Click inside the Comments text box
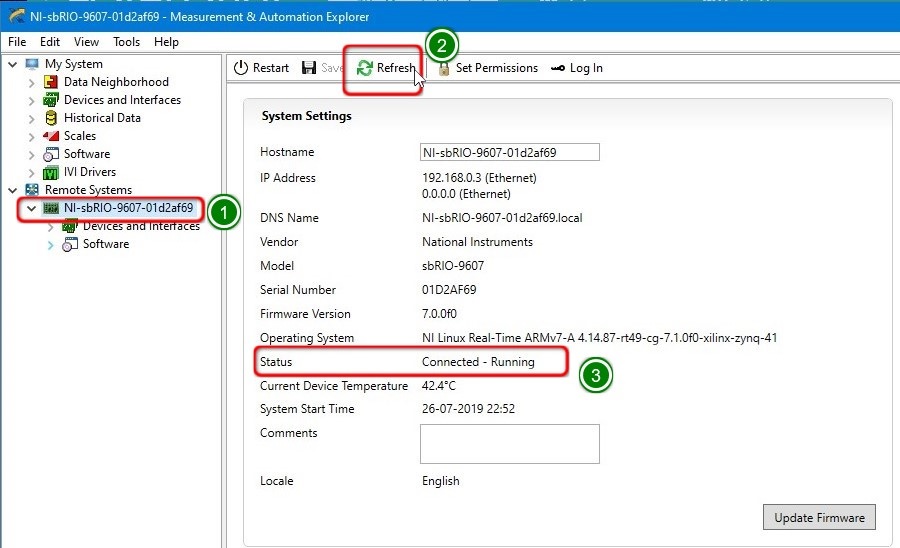The height and width of the screenshot is (548, 900). (510, 444)
